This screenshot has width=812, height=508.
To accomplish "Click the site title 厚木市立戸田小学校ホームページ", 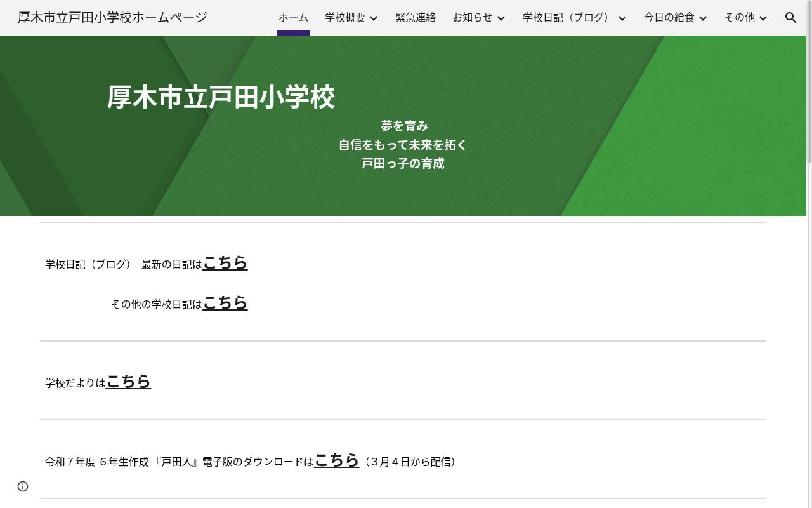I will click(112, 18).
